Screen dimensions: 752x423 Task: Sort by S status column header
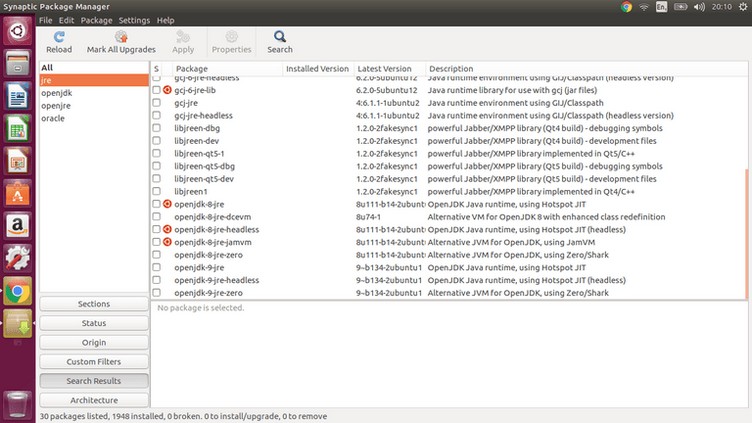point(156,69)
